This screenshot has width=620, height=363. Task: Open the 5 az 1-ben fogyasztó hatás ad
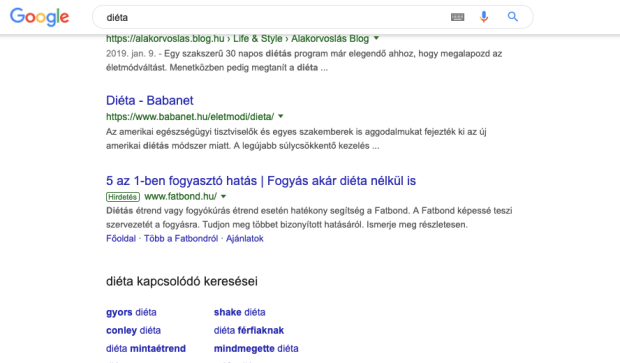pos(261,181)
